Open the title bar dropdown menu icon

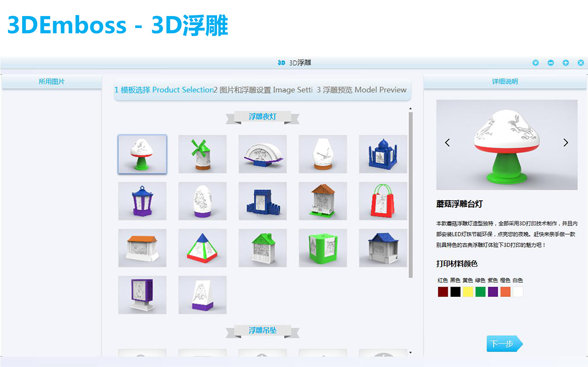click(536, 63)
